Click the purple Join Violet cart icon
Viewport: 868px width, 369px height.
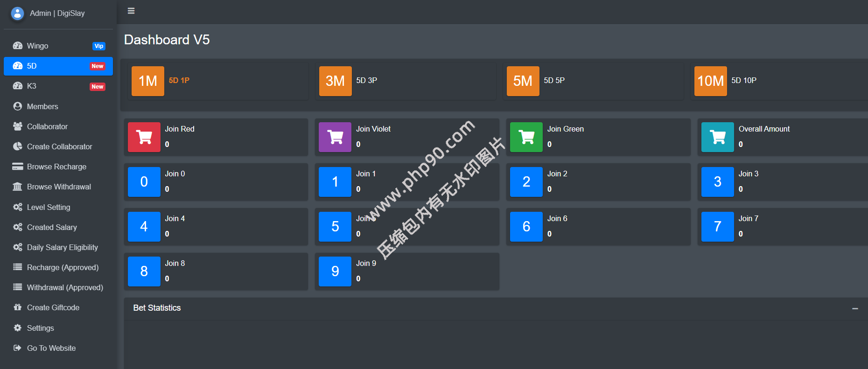pyautogui.click(x=335, y=137)
